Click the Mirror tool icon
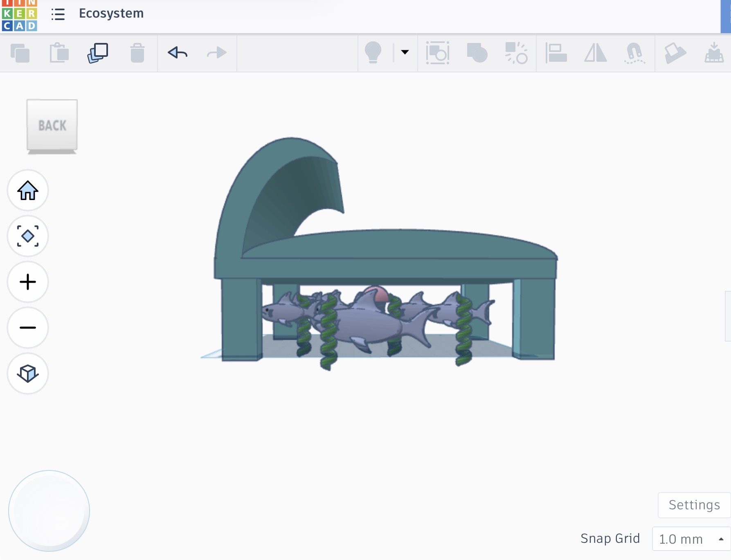The image size is (731, 560). 595,53
